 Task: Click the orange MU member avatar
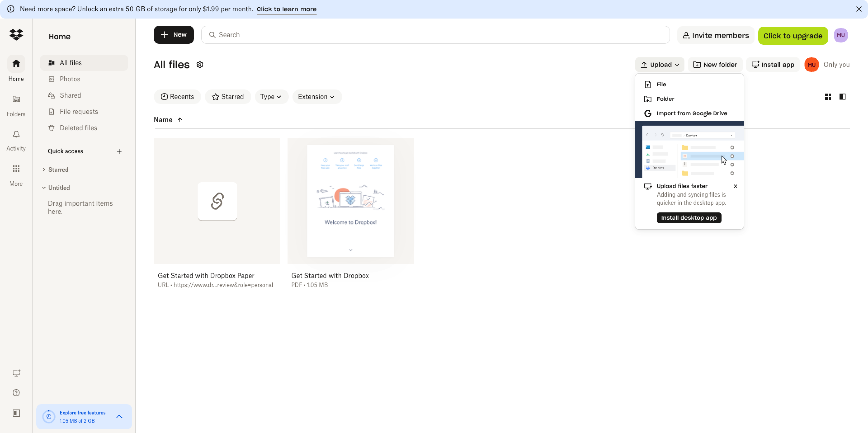[x=811, y=65]
